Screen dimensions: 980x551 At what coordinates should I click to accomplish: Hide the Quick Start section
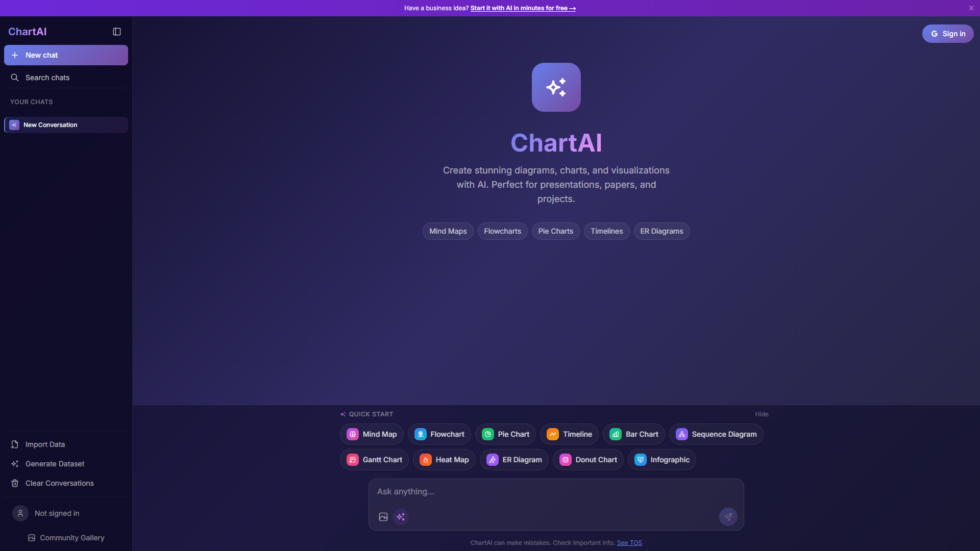point(762,414)
